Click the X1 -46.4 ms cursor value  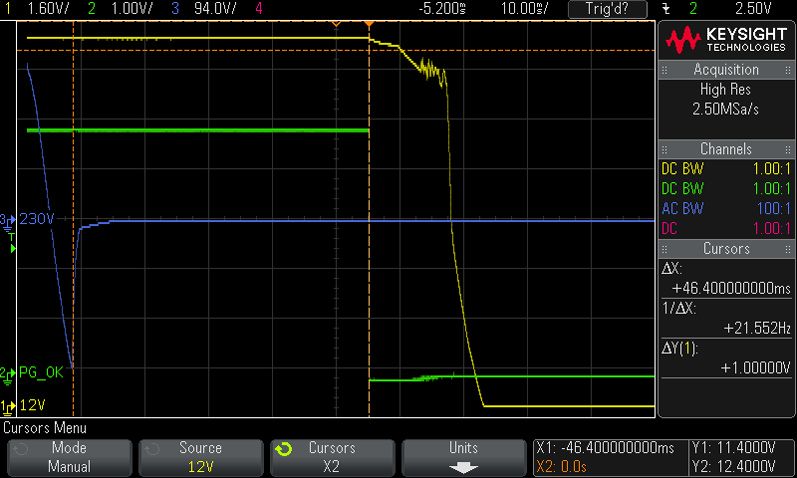605,448
